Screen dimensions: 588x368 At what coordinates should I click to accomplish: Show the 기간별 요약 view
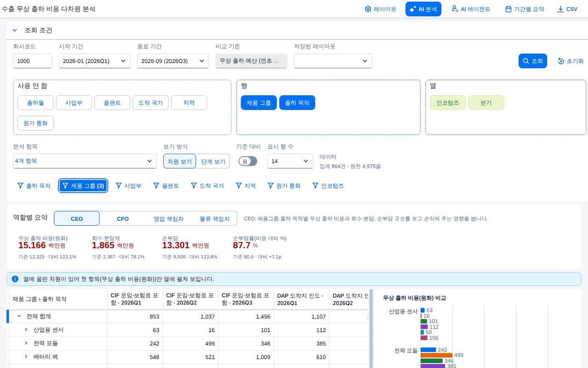525,9
